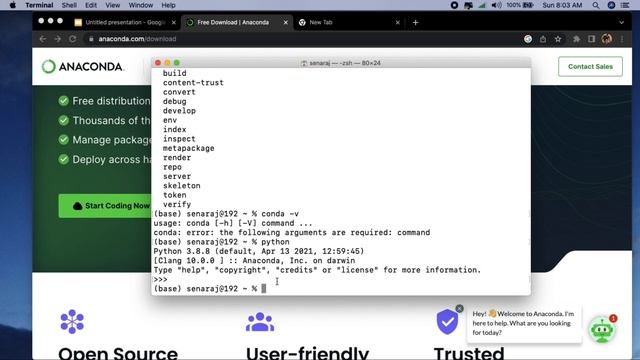Image resolution: width=640 pixels, height=360 pixels.
Task: Open the Edit menu
Action: (91, 5)
